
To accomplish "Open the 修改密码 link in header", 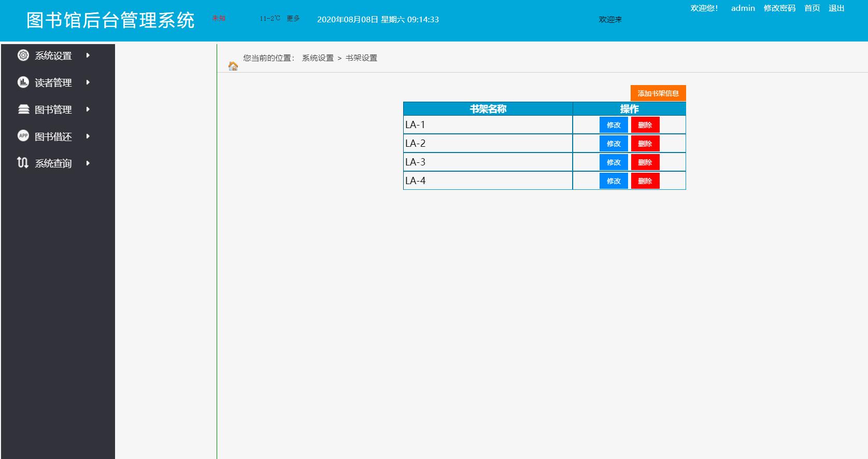I will tap(779, 8).
